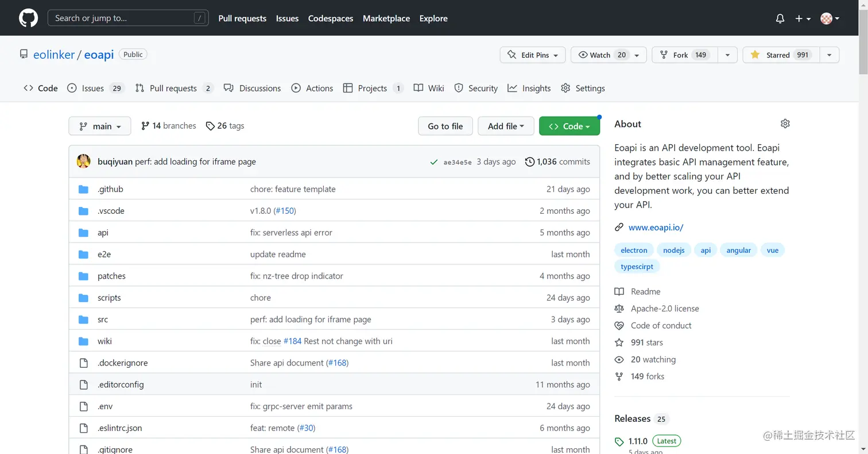The image size is (868, 454).
Task: Open commit hash ae34e5e
Action: click(458, 162)
